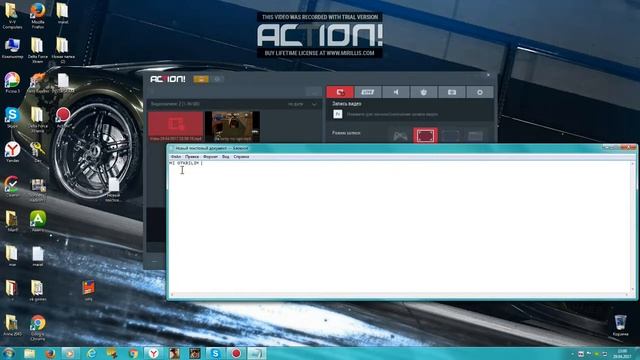Viewport: 640px width, 360px height.
Task: Open File Explorer from the taskbar
Action: 29,353
